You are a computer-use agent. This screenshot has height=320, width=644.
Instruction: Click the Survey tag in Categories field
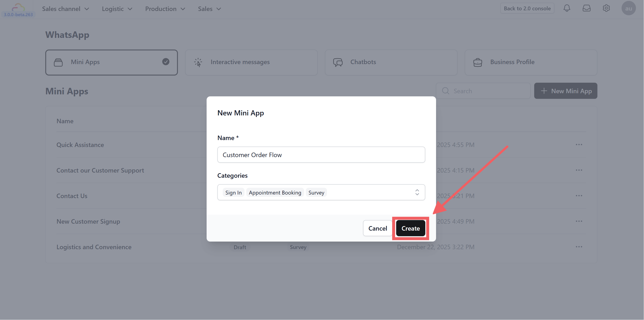click(x=316, y=192)
